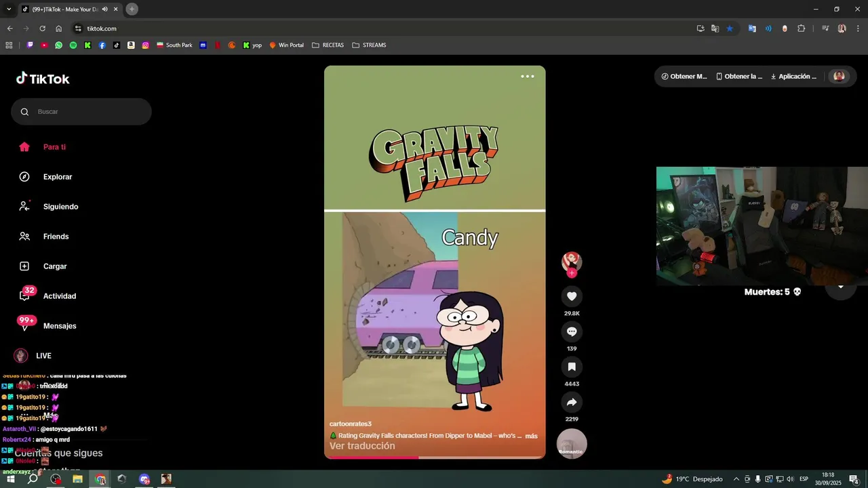Open the Instagram bookmark
868x488 pixels.
tap(145, 45)
